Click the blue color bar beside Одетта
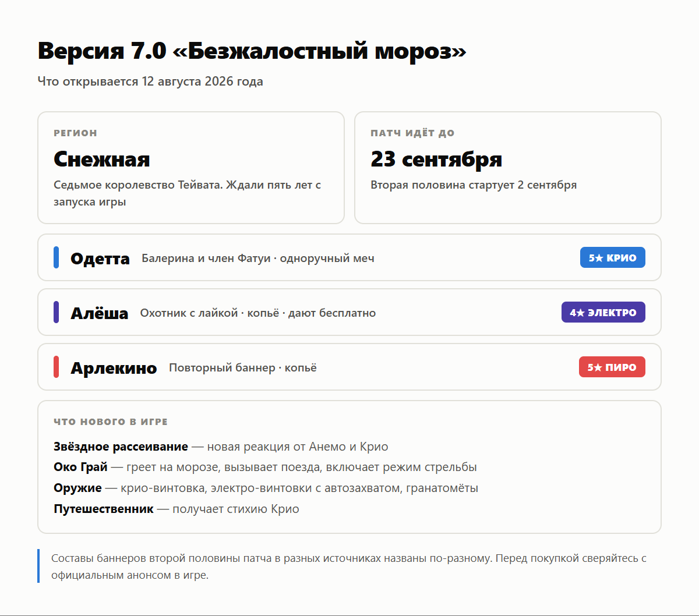 click(x=56, y=257)
